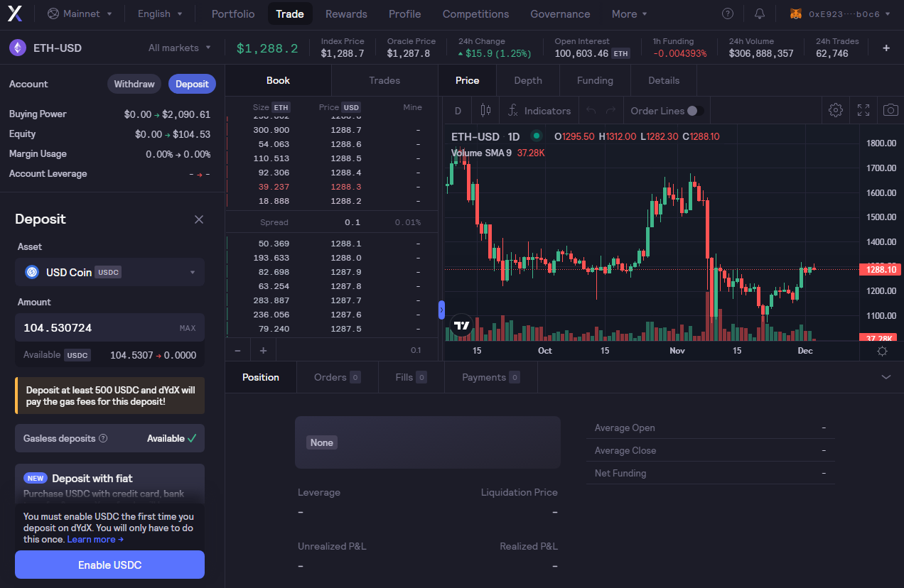Click the Ethereum icon next to ETH-USD
904x588 pixels.
coord(17,48)
